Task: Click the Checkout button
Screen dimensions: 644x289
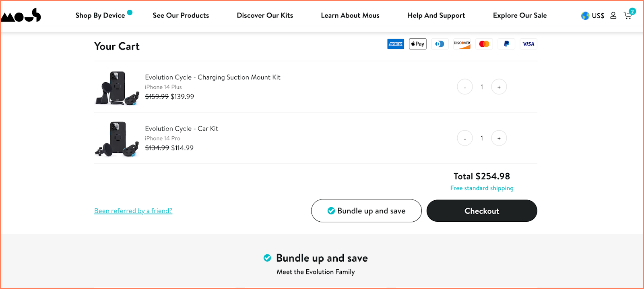Action: pyautogui.click(x=482, y=211)
